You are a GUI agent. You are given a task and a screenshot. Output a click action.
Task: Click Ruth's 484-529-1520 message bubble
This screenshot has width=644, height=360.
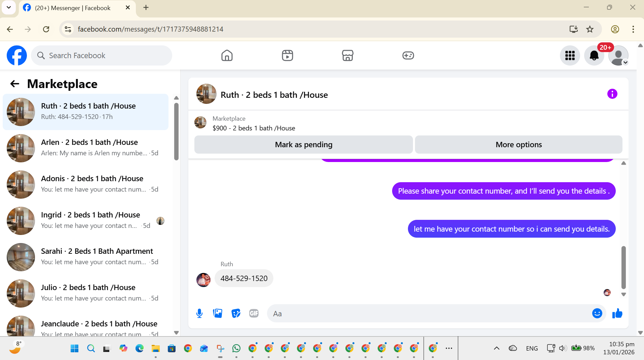(x=244, y=278)
